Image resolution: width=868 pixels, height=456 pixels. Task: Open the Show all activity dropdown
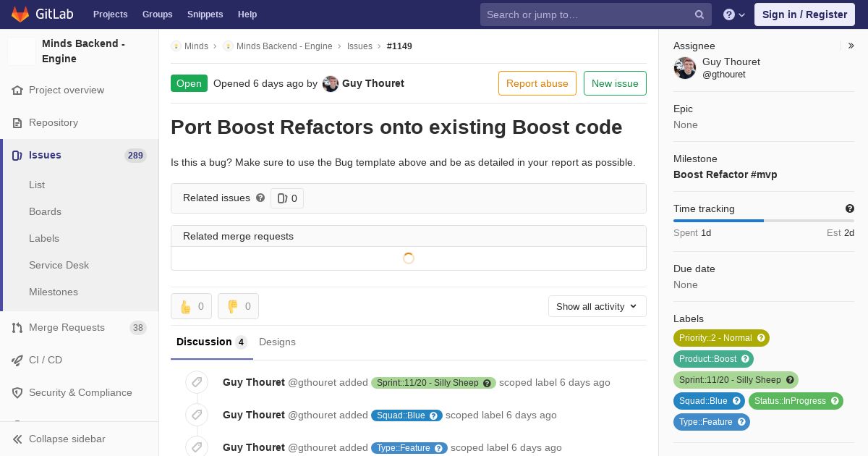pyautogui.click(x=597, y=306)
